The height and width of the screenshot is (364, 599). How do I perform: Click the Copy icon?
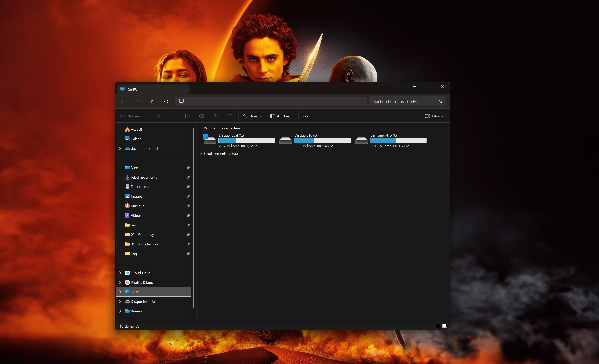[x=173, y=116]
